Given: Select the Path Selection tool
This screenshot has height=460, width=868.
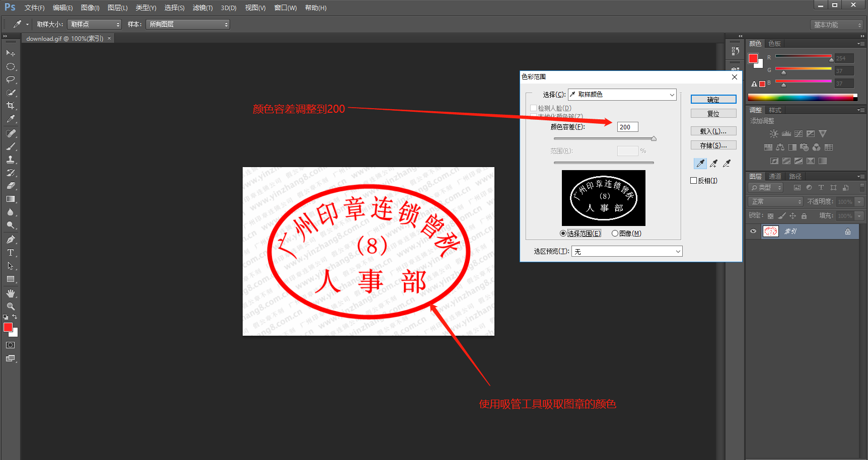Looking at the screenshot, I should coord(11,266).
